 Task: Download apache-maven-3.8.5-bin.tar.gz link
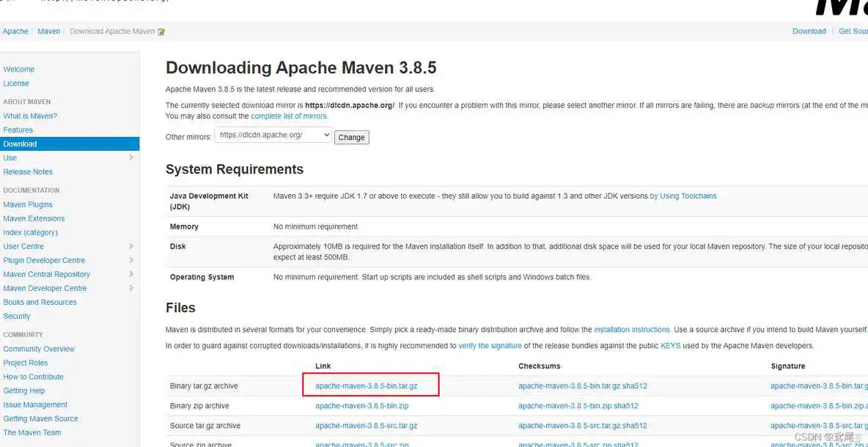coord(366,386)
